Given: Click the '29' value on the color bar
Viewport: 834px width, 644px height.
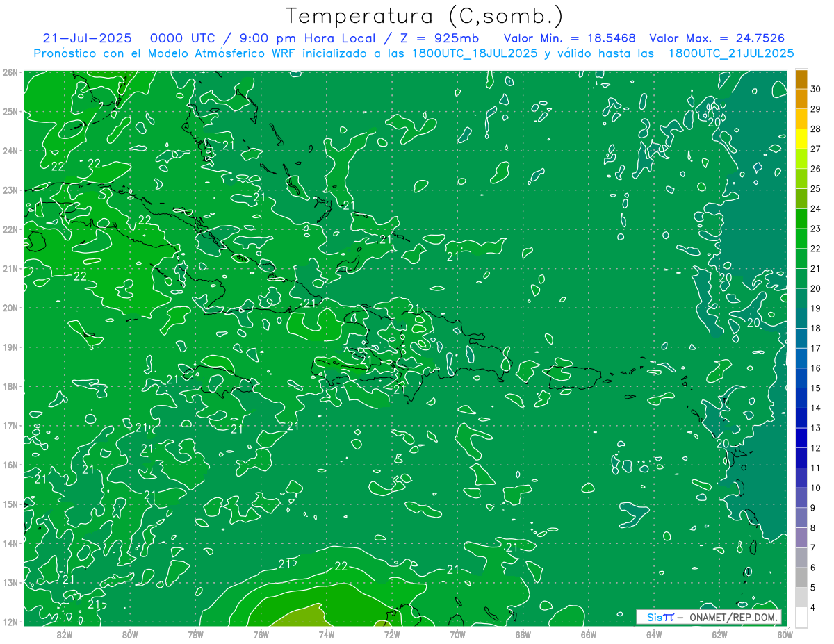Looking at the screenshot, I should (815, 109).
